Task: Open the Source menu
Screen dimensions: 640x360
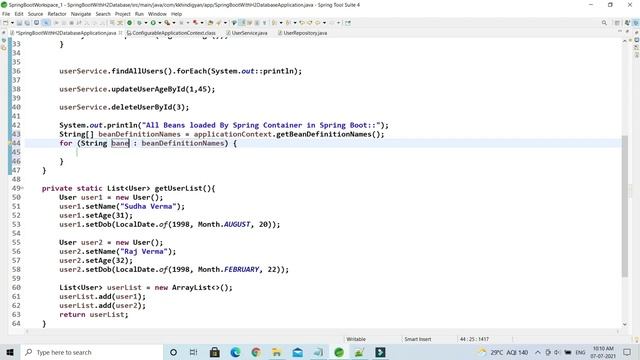Action: coord(35,14)
